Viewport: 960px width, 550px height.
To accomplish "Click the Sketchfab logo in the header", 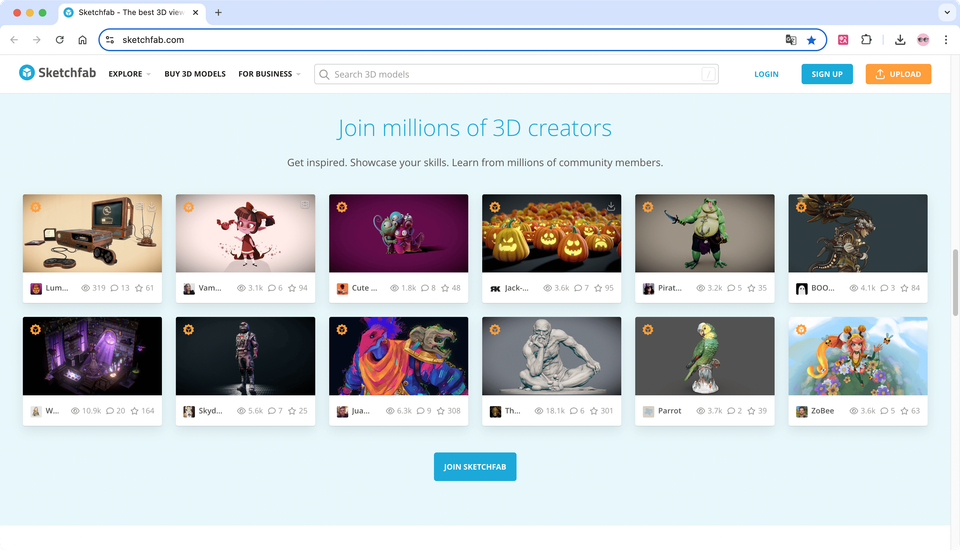I will point(57,73).
